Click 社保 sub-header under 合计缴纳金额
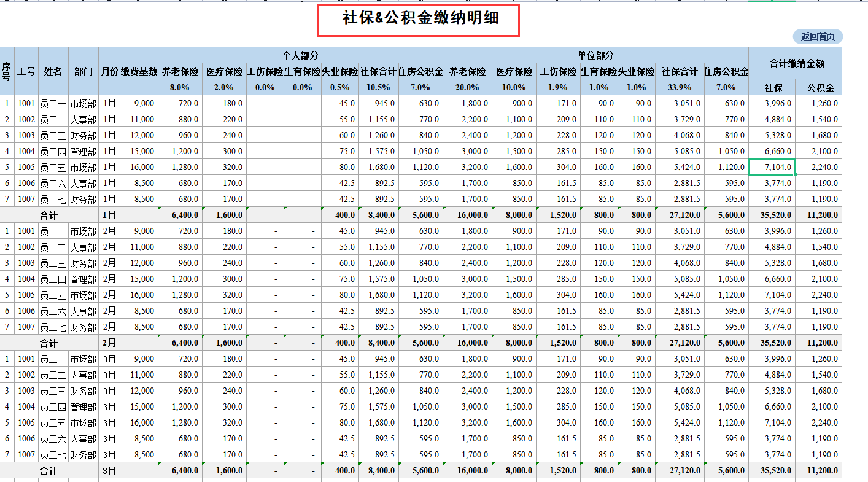 (772, 87)
